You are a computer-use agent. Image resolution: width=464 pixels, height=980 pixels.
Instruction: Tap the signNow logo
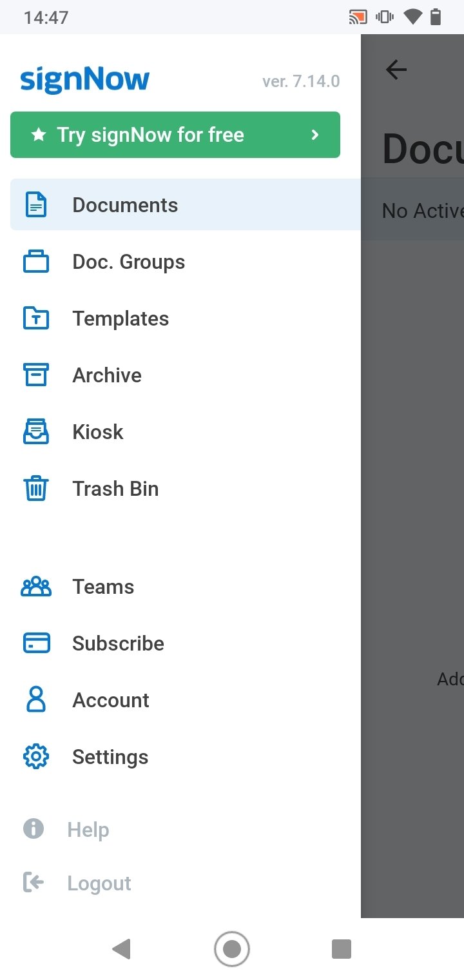click(x=84, y=80)
